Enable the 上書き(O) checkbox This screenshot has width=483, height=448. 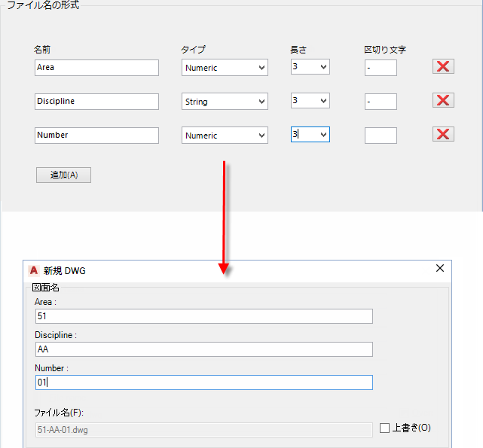pos(384,428)
